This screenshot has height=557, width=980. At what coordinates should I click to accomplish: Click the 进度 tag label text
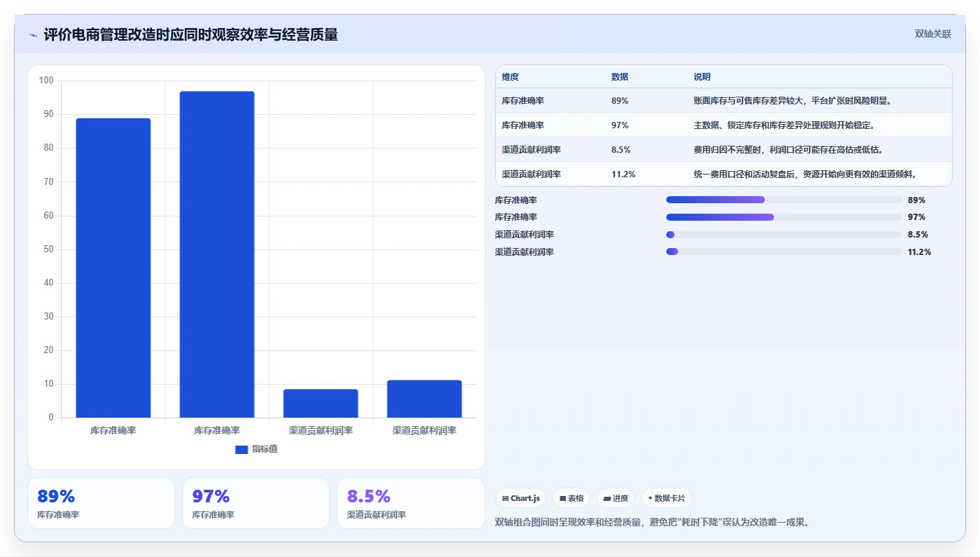621,499
